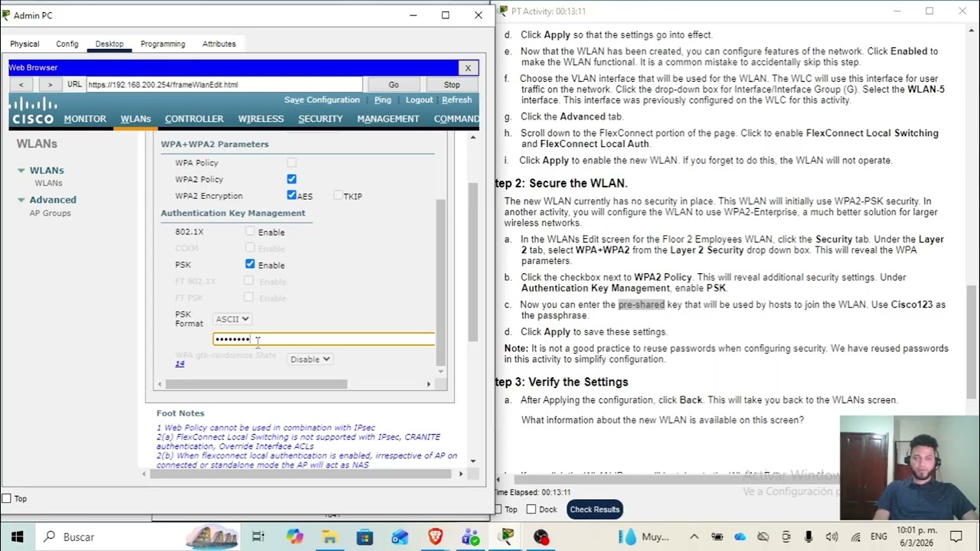
Task: Click the PSK passphrase input field
Action: tap(324, 339)
